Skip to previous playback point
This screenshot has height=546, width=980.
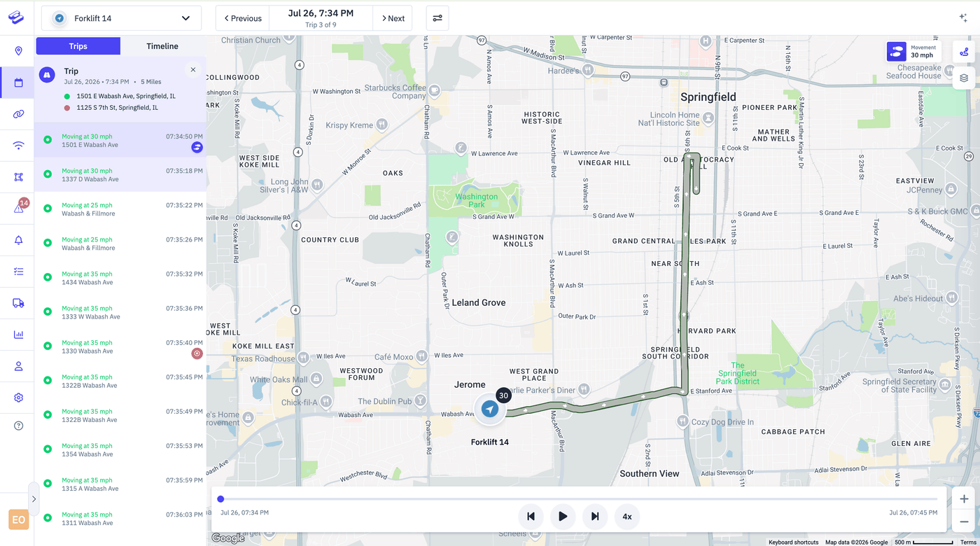point(531,517)
